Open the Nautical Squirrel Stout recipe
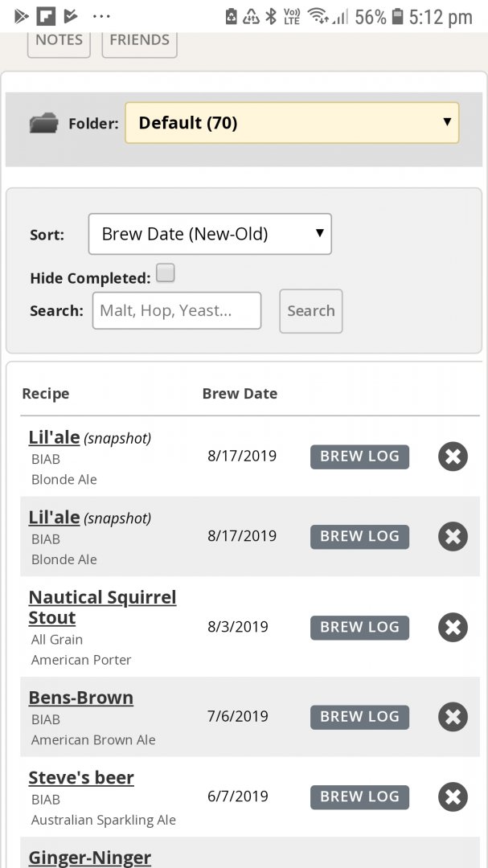488x868 pixels. click(x=102, y=608)
